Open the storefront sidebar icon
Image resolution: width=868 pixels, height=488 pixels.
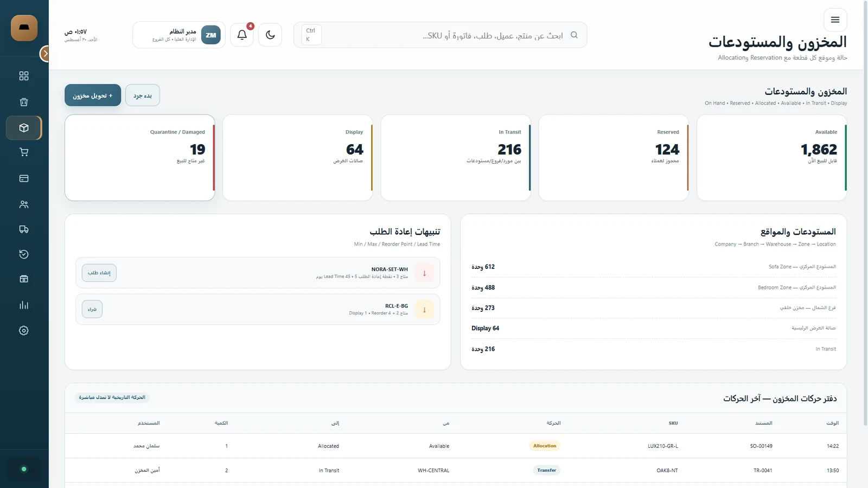(x=24, y=279)
